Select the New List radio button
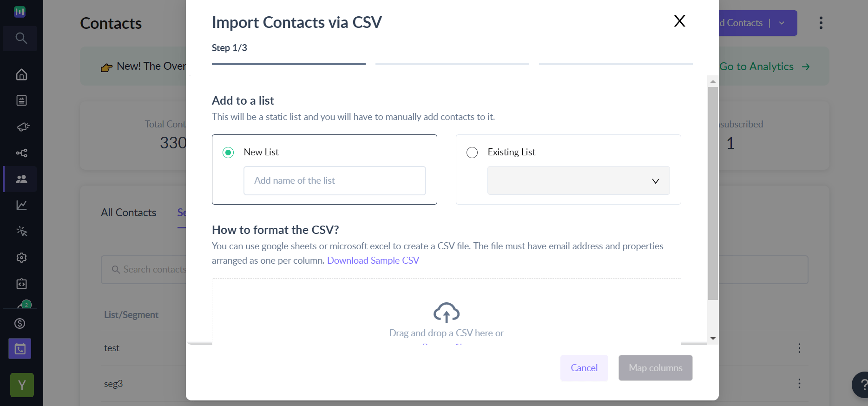The image size is (868, 406). [x=228, y=153]
